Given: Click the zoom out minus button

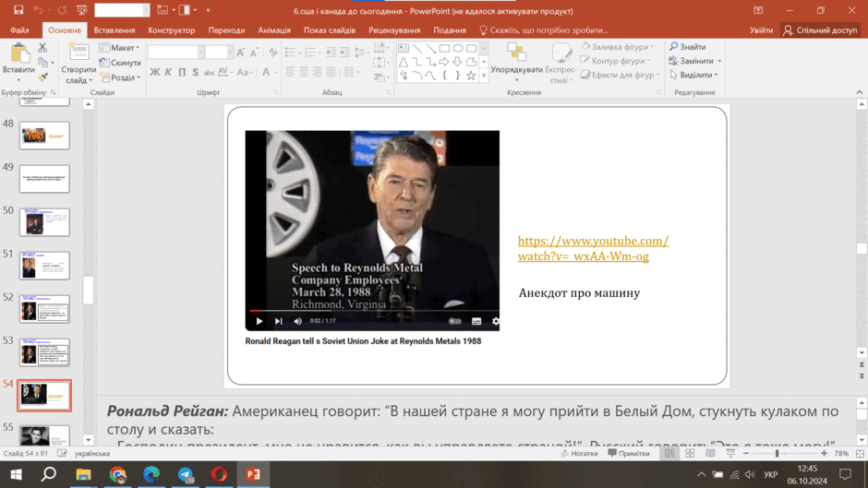Looking at the screenshot, I should click(746, 453).
